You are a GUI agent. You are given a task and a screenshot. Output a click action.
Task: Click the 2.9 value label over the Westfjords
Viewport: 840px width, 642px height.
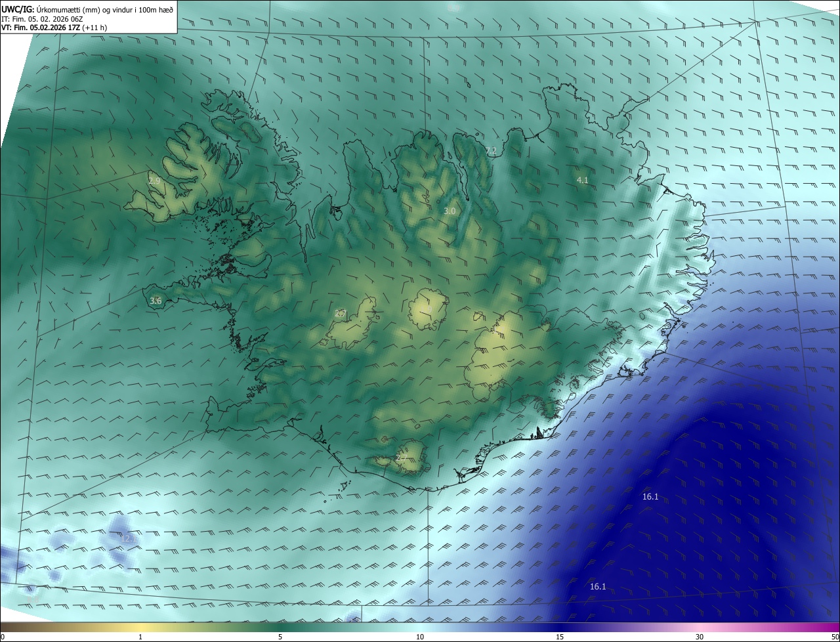tap(154, 180)
